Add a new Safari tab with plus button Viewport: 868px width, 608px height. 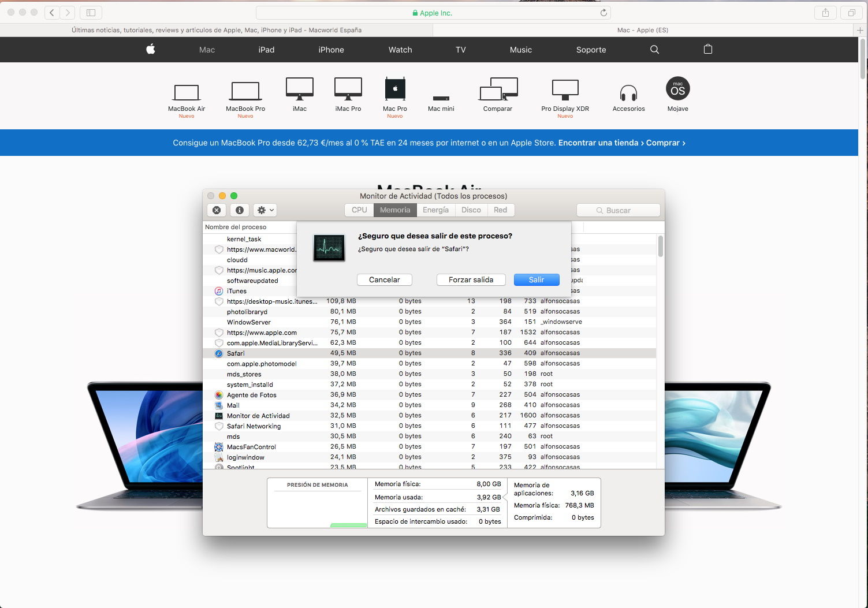coord(860,30)
